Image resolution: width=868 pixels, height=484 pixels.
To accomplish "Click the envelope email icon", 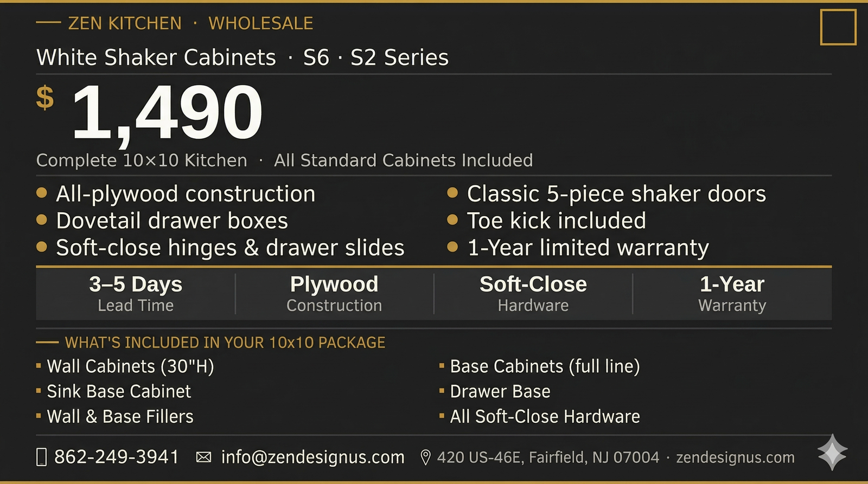I will coord(203,457).
